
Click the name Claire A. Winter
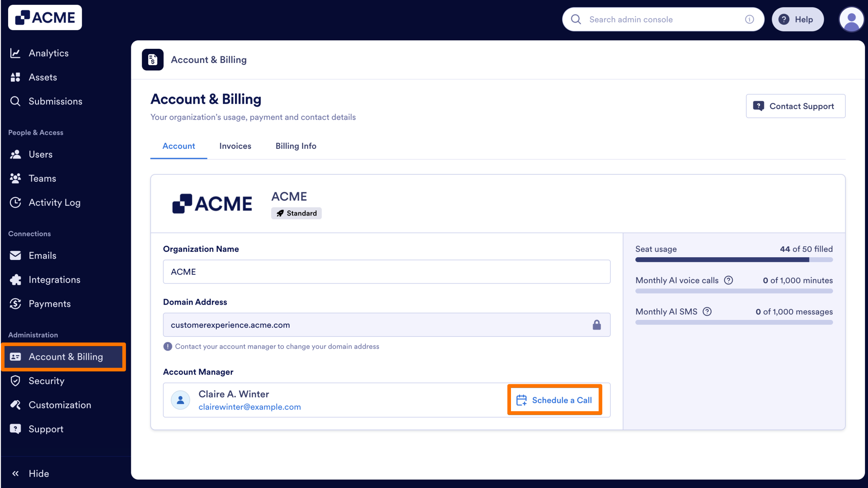click(234, 394)
